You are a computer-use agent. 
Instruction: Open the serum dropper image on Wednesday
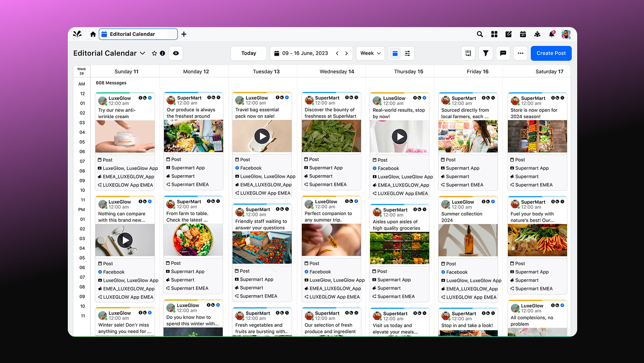(x=331, y=240)
